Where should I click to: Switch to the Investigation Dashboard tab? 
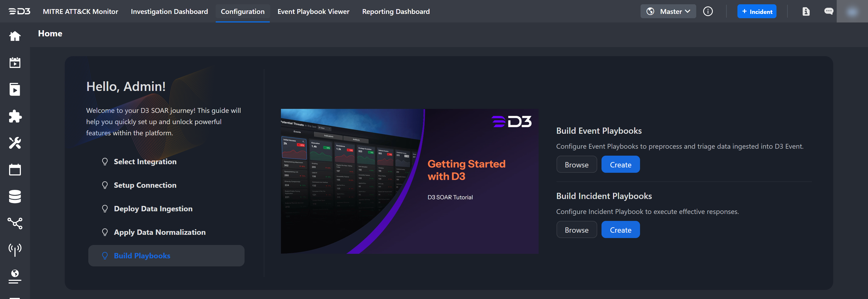click(169, 11)
